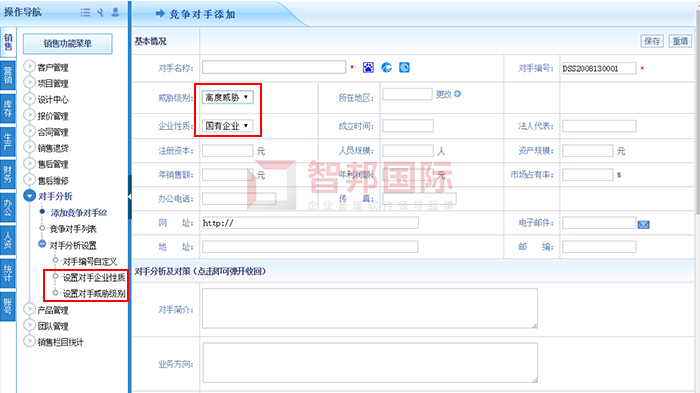Focus the 对手编号 field with DSS2008130001
The width and height of the screenshot is (700, 393).
click(599, 68)
